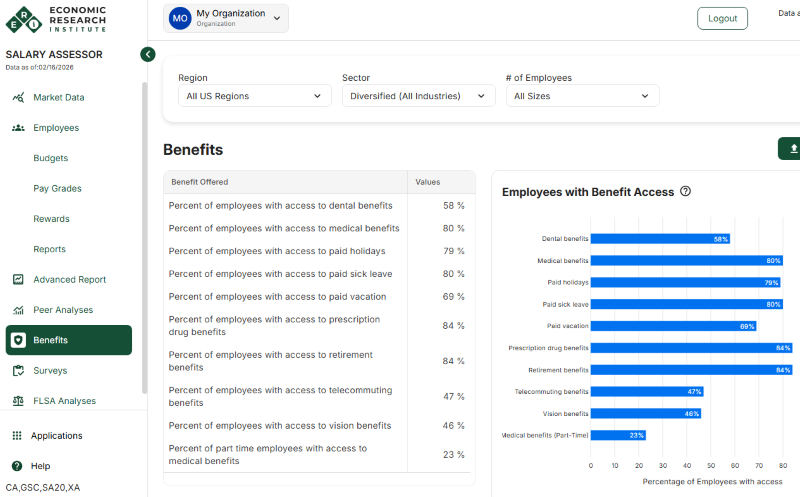Screen dimensions: 800x497
Task: Open the Sector dropdown showing Diversified
Action: 418,96
